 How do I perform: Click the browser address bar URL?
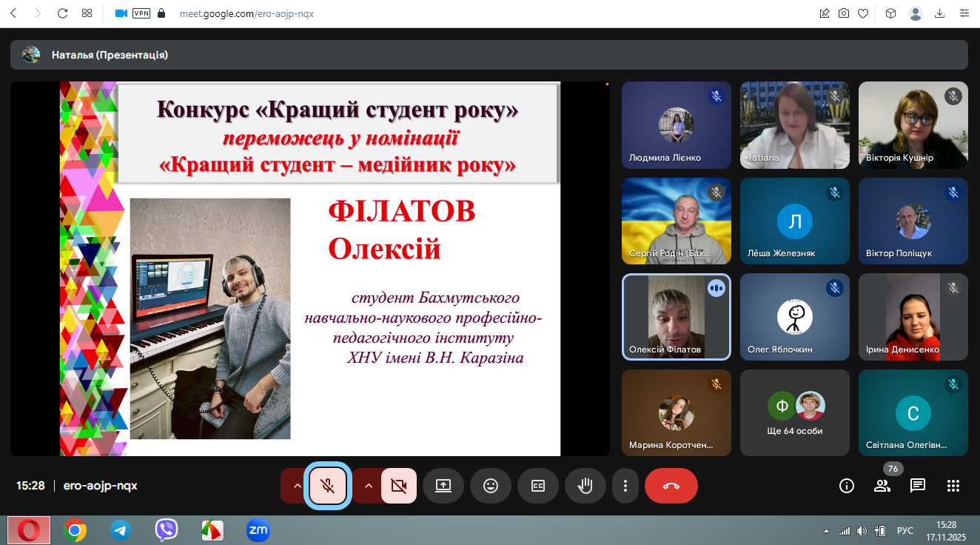coord(246,13)
